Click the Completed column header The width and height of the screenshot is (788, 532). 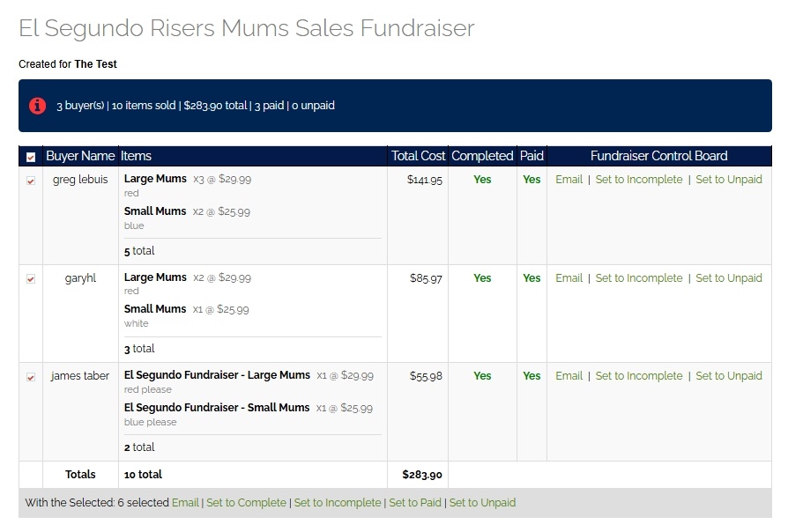tap(482, 156)
